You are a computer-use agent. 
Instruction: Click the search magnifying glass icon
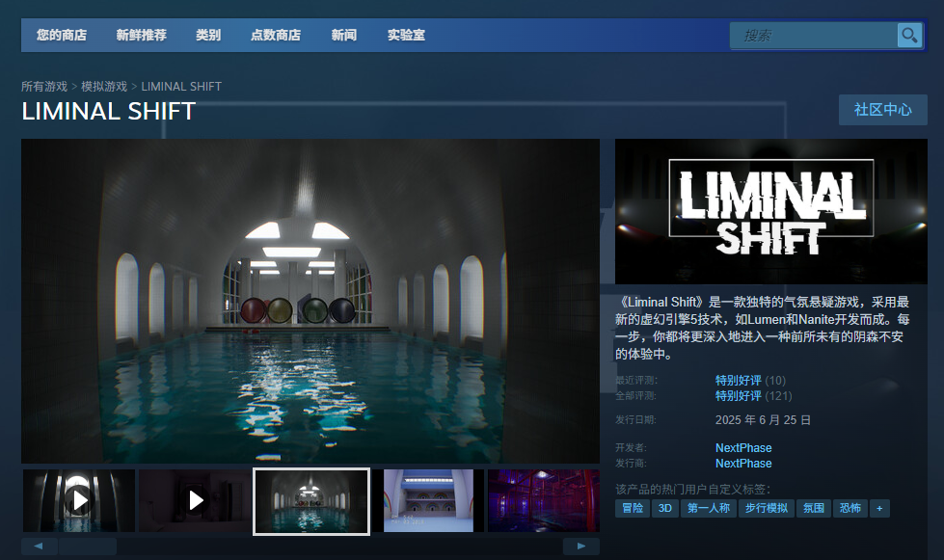[x=907, y=35]
